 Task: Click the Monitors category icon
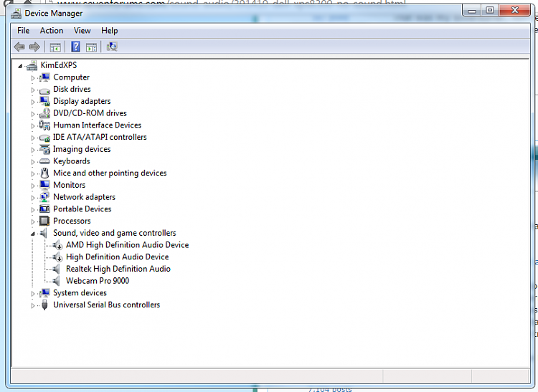click(44, 185)
